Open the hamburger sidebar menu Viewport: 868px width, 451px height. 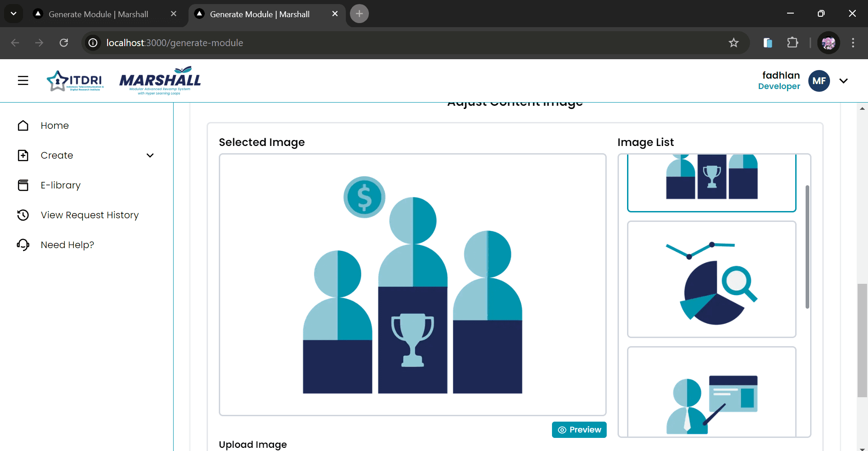click(x=23, y=80)
